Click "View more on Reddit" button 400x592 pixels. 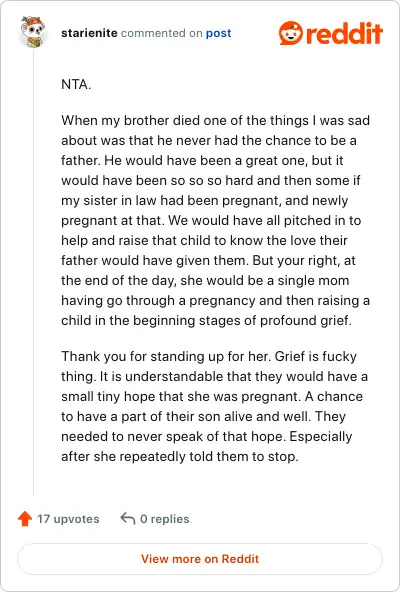200,559
